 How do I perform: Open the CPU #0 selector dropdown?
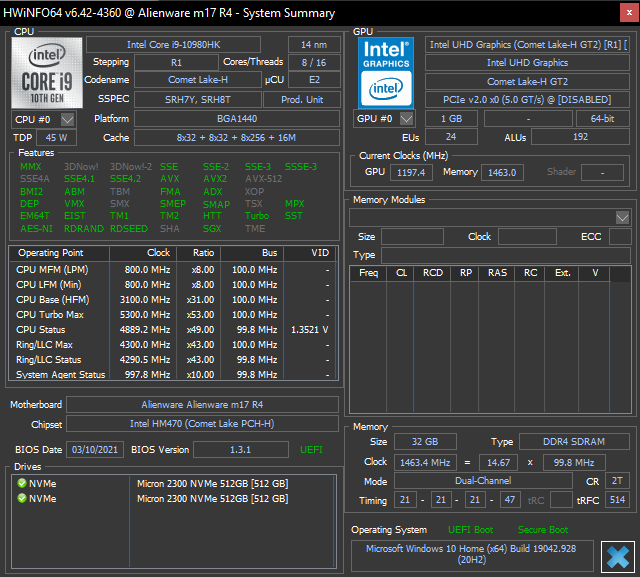tap(68, 119)
